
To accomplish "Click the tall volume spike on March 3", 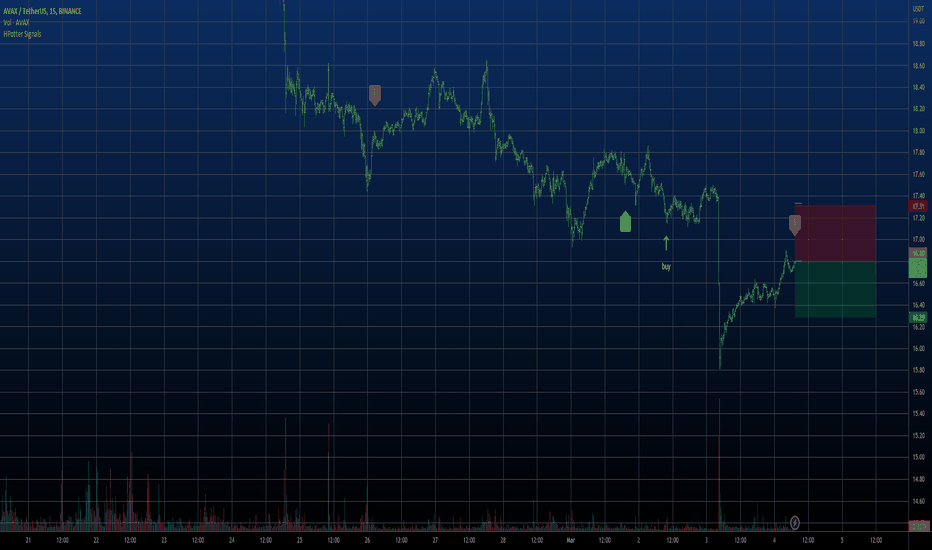I will 719,464.
